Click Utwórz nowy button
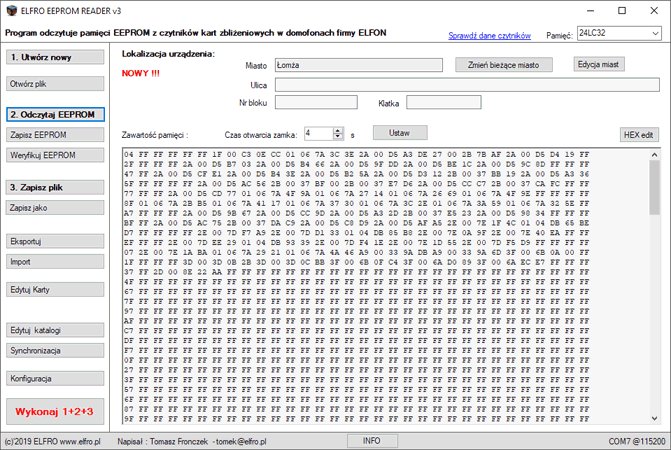The image size is (671, 450). coord(55,57)
